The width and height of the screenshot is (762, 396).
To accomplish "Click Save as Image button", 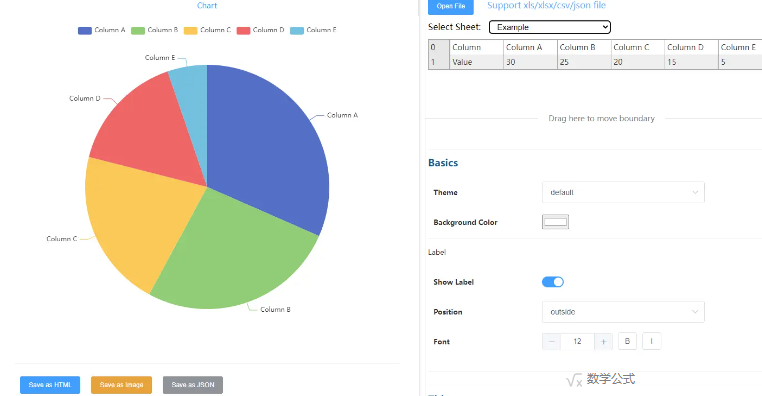I will coord(121,385).
